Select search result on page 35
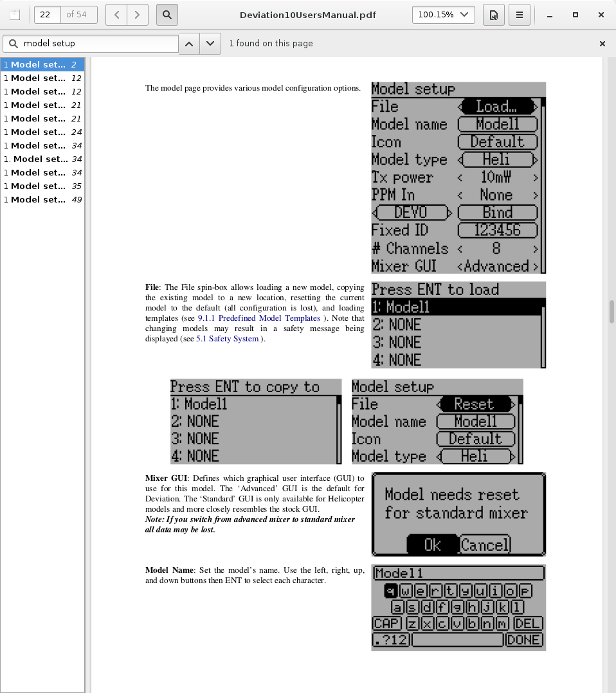Screen dimensions: 616x693 42,186
